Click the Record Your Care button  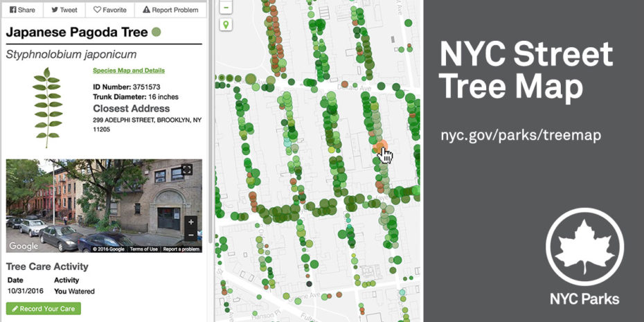(x=44, y=308)
